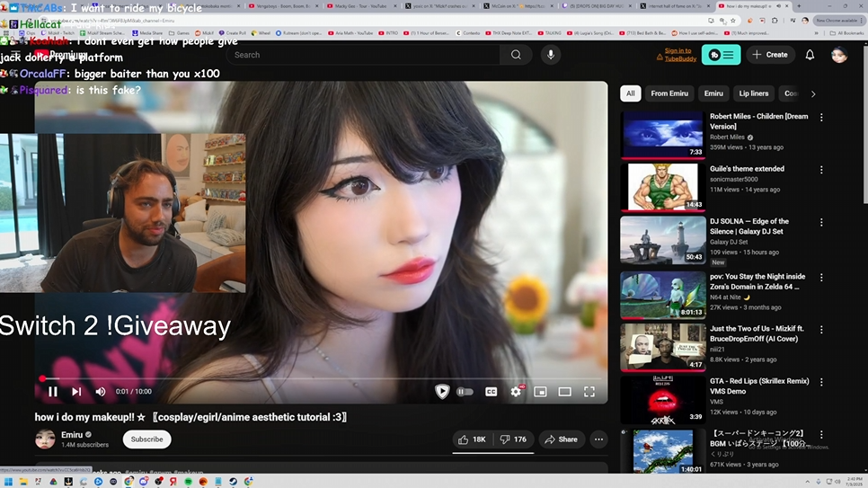Bookmark this page with star icon
Image resolution: width=868 pixels, height=488 pixels.
[x=733, y=21]
